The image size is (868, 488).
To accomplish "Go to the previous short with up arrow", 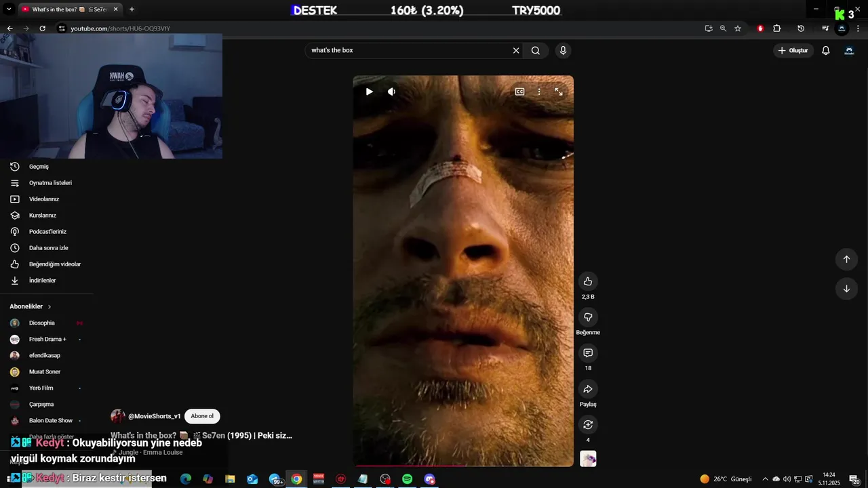I will [x=846, y=259].
